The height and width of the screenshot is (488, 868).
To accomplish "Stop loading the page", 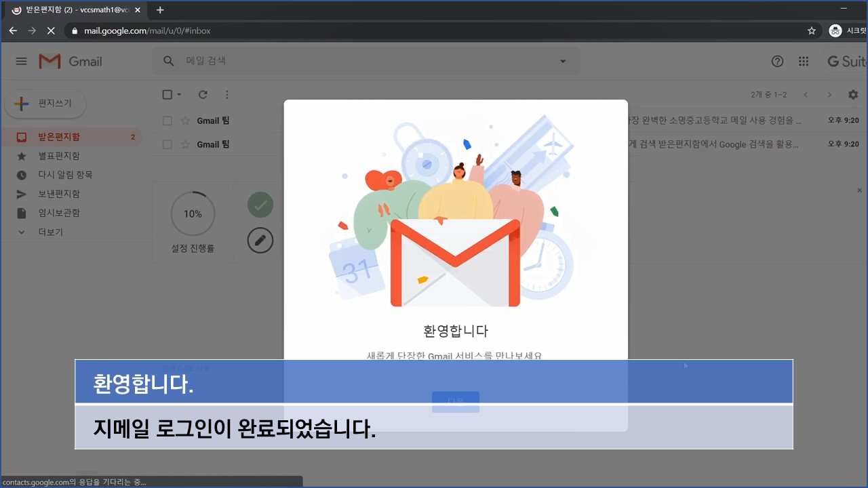I will (x=52, y=30).
